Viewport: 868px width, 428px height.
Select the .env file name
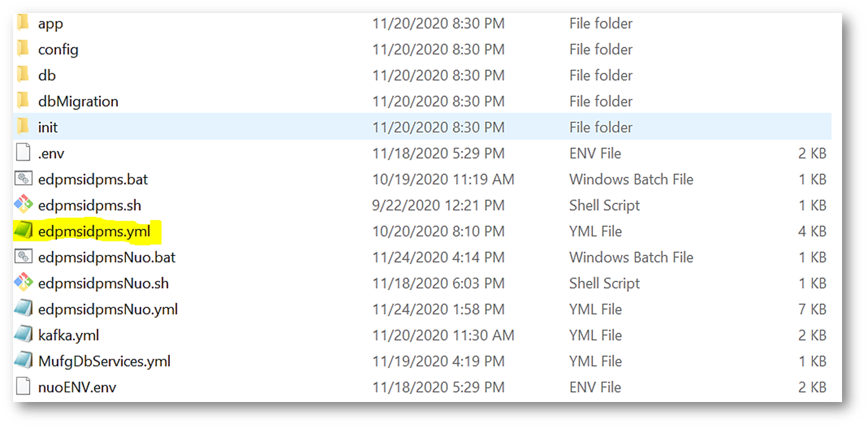point(51,153)
